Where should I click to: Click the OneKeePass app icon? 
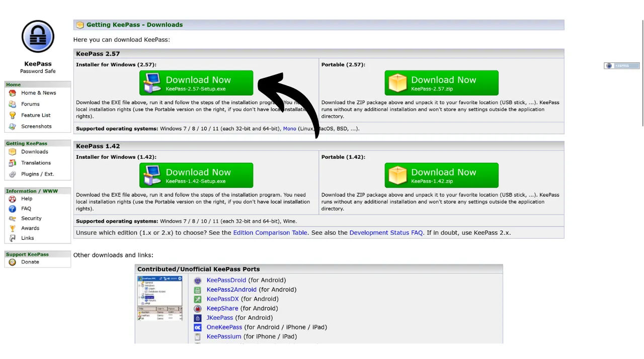(198, 327)
